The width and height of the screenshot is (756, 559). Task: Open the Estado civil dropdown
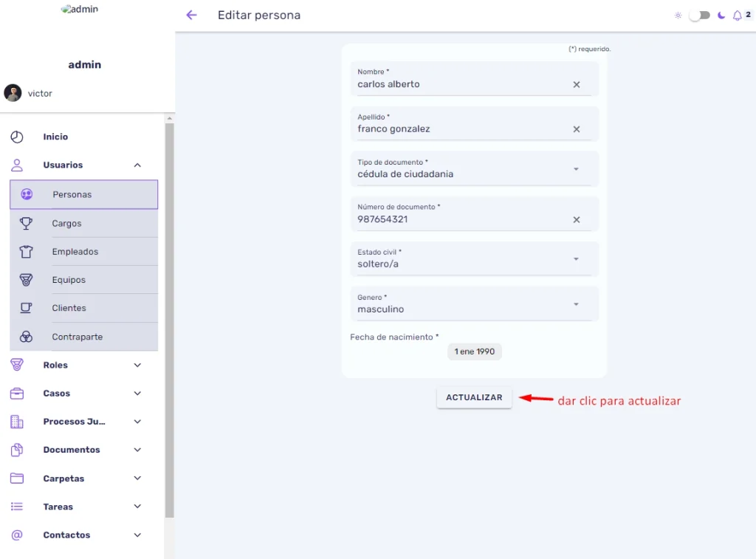coord(475,259)
